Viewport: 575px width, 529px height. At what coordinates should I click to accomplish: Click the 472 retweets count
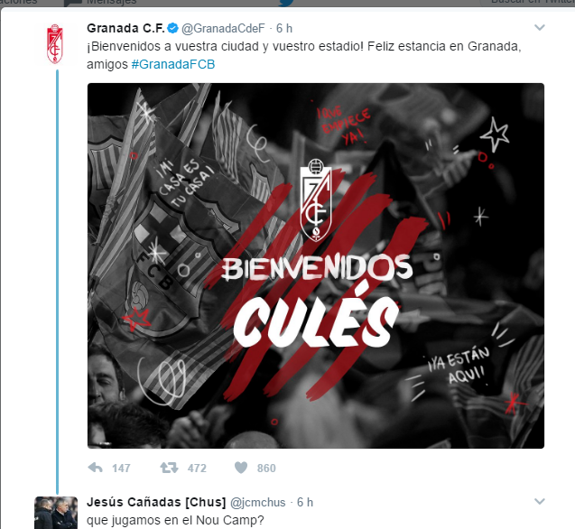pyautogui.click(x=197, y=468)
